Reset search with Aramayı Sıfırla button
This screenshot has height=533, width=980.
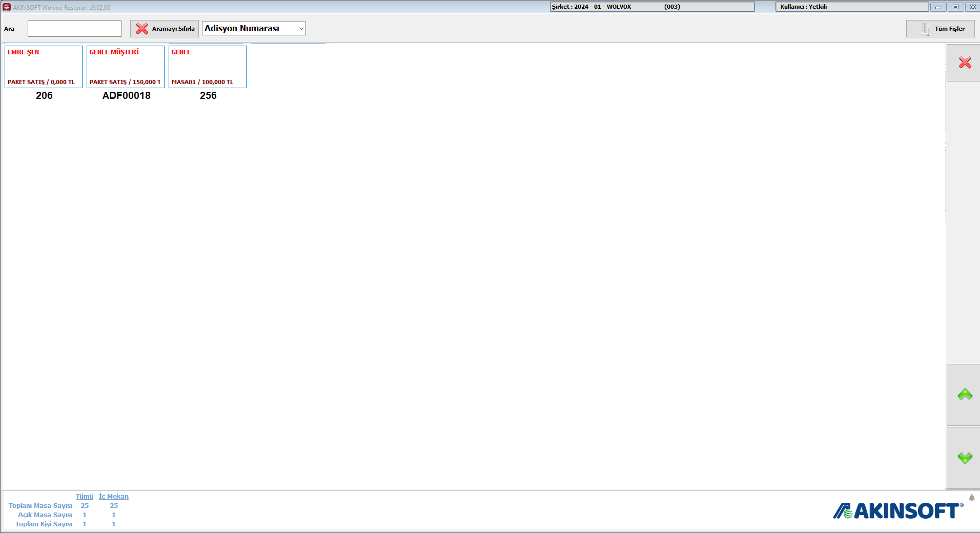click(165, 29)
